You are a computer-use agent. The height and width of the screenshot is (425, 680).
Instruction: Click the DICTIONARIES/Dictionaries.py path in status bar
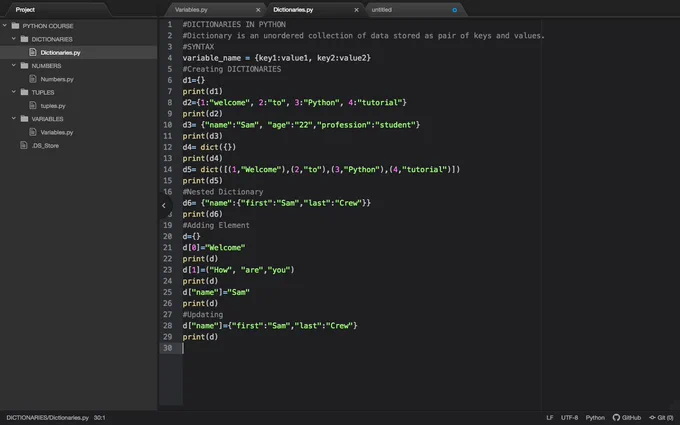click(x=47, y=418)
